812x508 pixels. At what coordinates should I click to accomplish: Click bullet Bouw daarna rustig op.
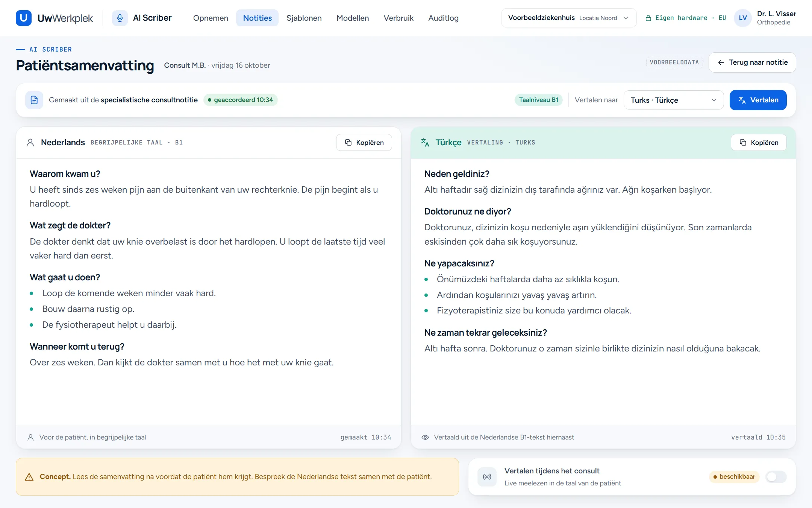point(88,309)
